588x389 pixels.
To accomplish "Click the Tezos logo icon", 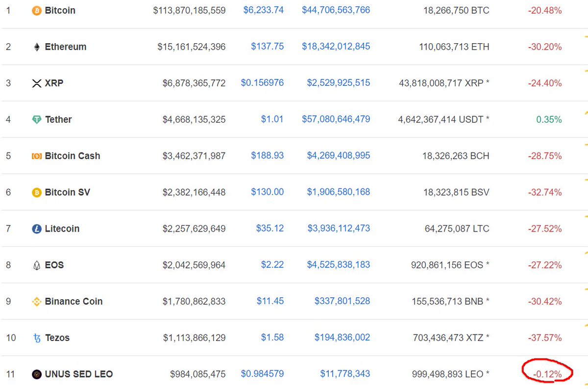I will tap(36, 338).
